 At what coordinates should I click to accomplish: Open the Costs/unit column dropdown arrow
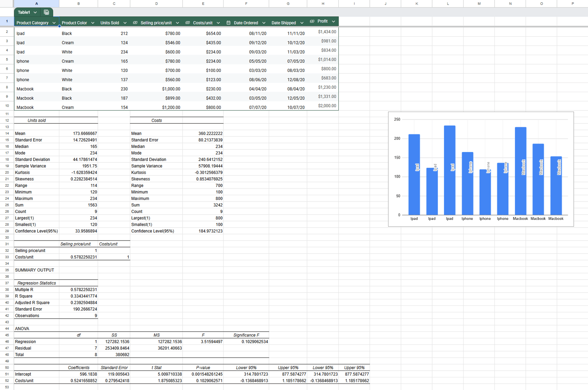click(218, 23)
